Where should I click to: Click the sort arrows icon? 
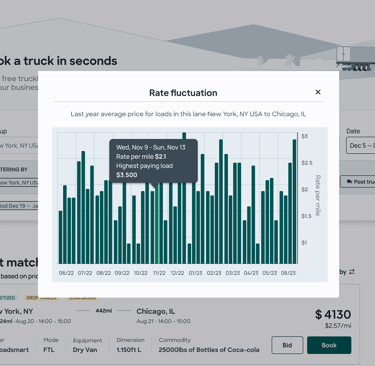click(x=352, y=272)
